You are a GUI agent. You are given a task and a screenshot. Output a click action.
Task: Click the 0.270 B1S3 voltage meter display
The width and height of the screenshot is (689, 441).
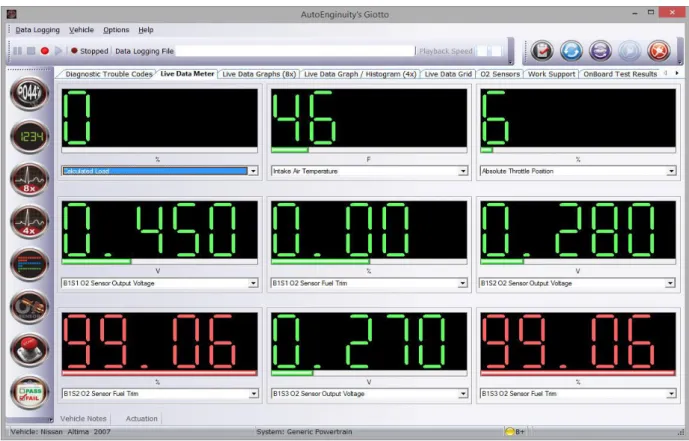pyautogui.click(x=369, y=341)
